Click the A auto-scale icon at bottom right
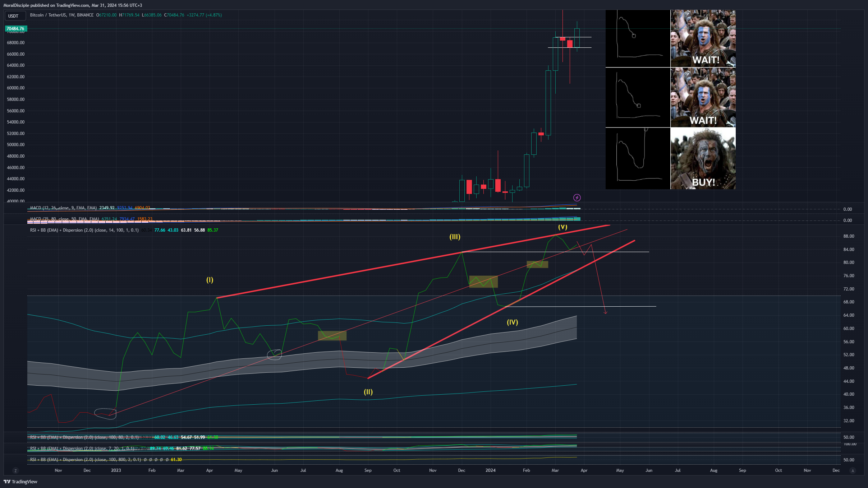 pyautogui.click(x=853, y=470)
